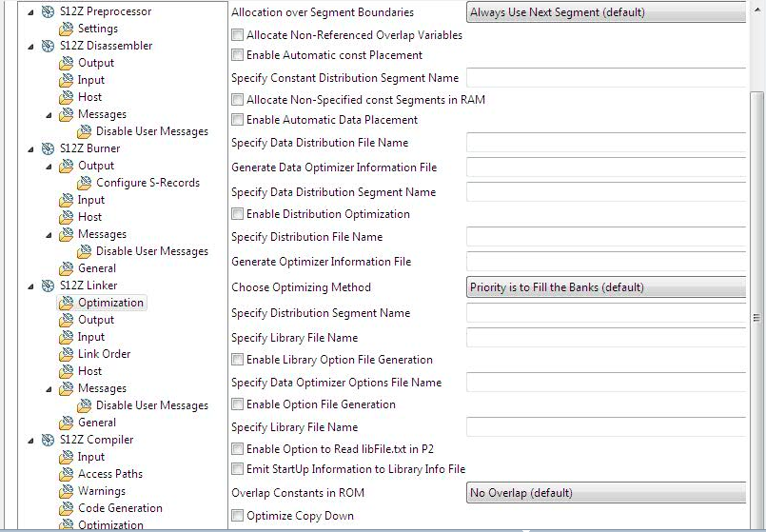
Task: Collapse the S12Z Linker tree node
Action: [x=31, y=286]
